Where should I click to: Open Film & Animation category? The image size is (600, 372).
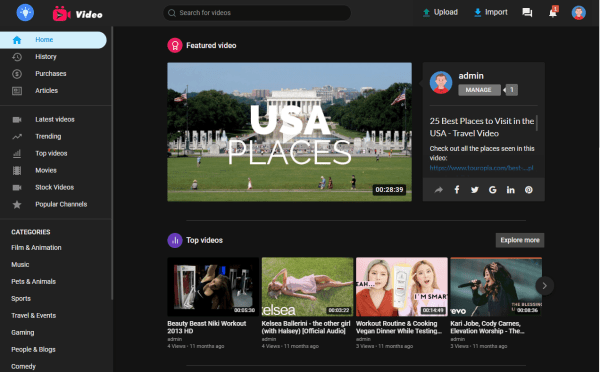[x=36, y=248]
